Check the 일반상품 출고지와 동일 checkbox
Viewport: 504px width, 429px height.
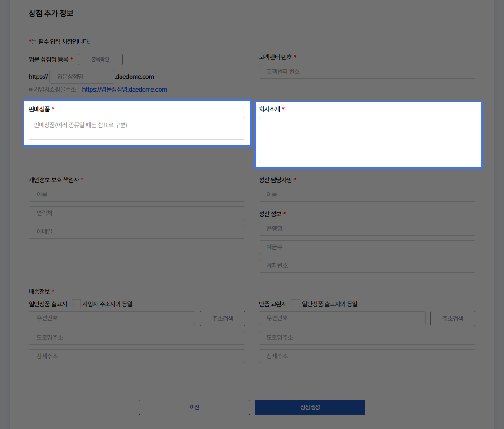point(296,304)
